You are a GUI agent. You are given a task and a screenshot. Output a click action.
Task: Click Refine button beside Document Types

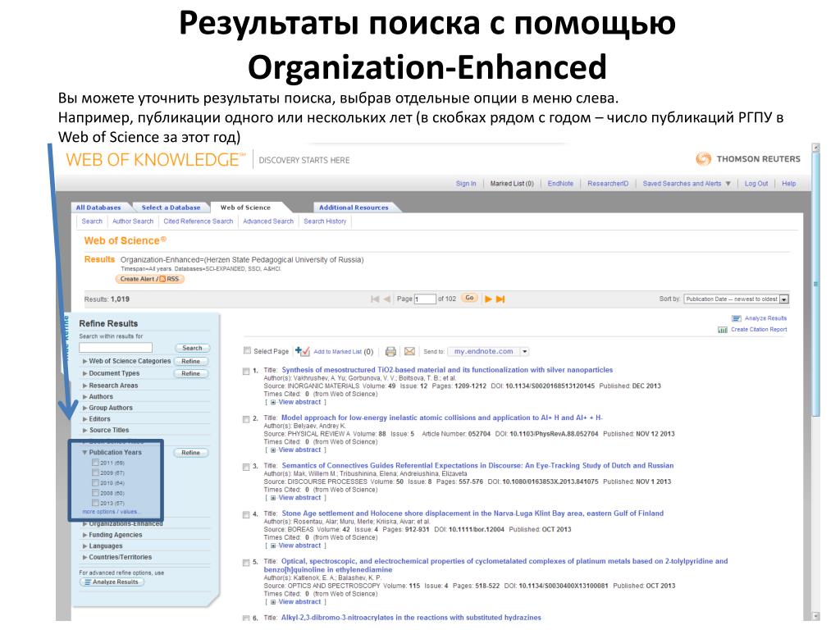coord(190,374)
